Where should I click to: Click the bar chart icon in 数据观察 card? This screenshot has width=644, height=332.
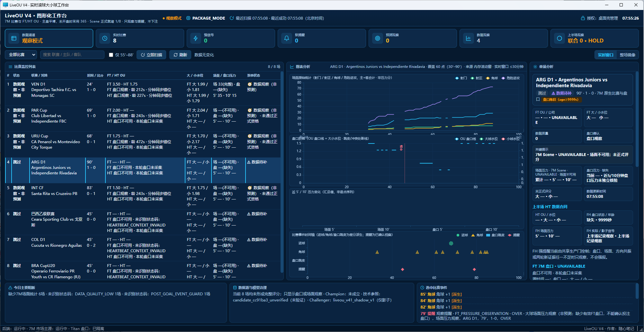click(469, 38)
